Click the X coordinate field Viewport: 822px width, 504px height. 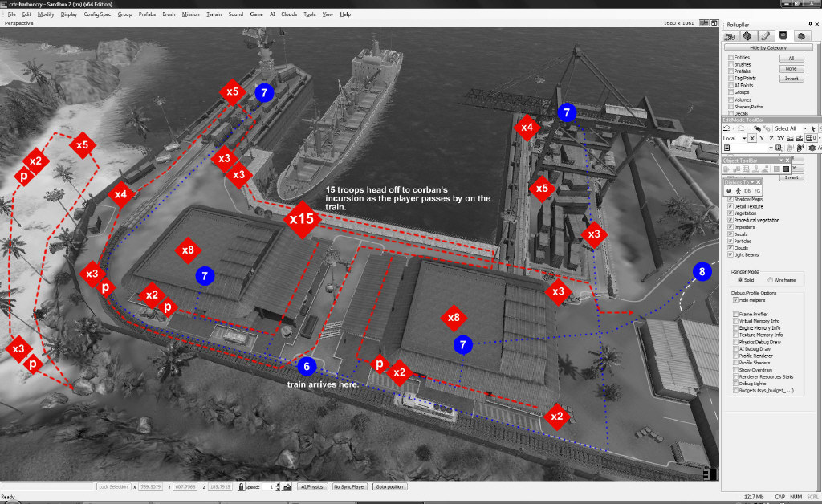(x=152, y=486)
